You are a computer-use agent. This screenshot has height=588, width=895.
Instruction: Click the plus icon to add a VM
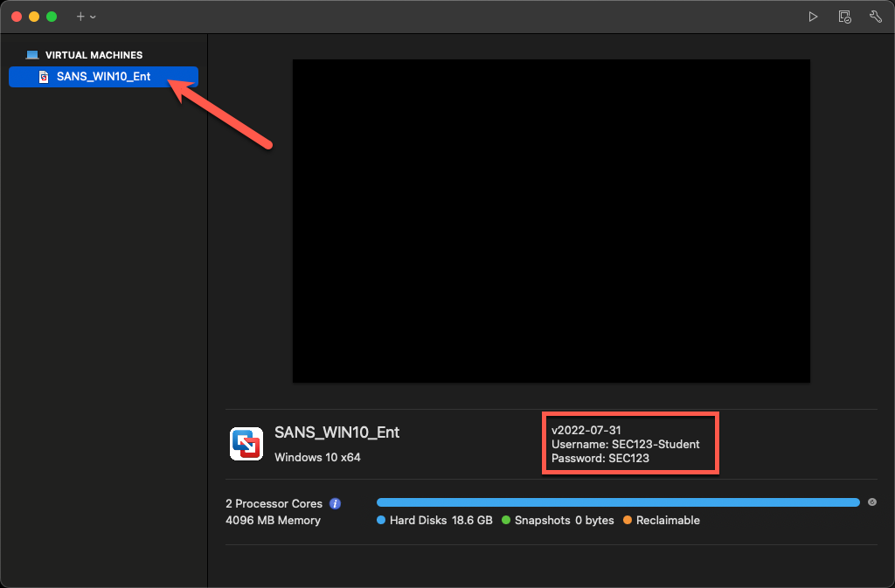80,17
